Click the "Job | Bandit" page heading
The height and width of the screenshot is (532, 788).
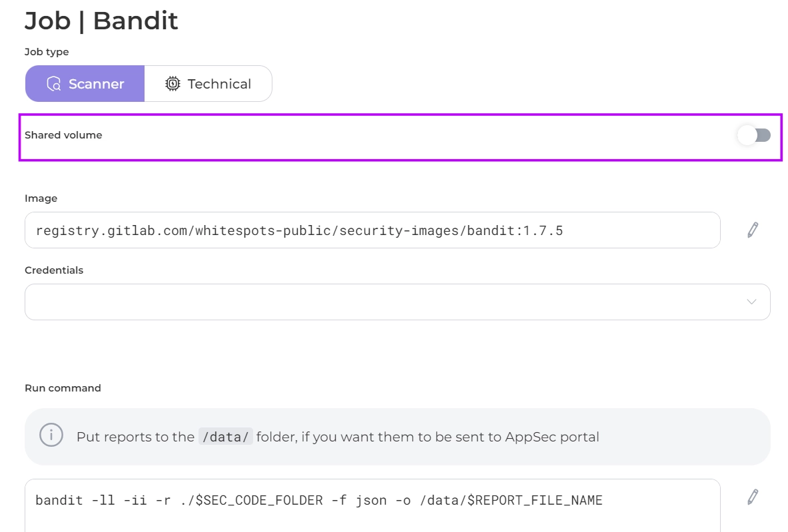click(101, 21)
